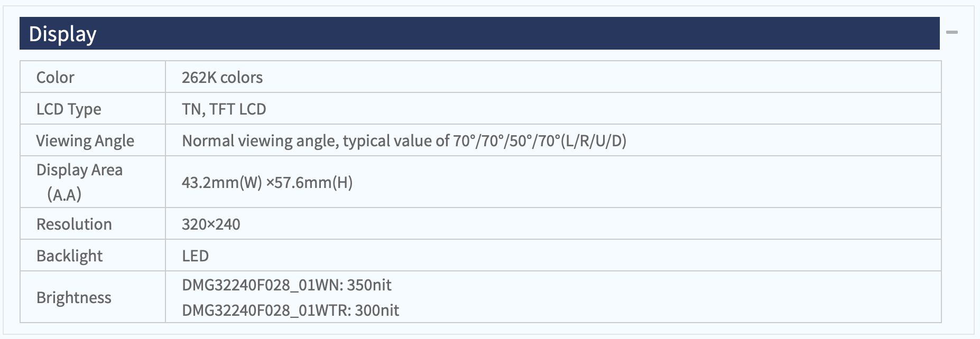This screenshot has height=339, width=980.
Task: Click the DMG32240F028_01WTR: 300nit line
Action: click(290, 310)
